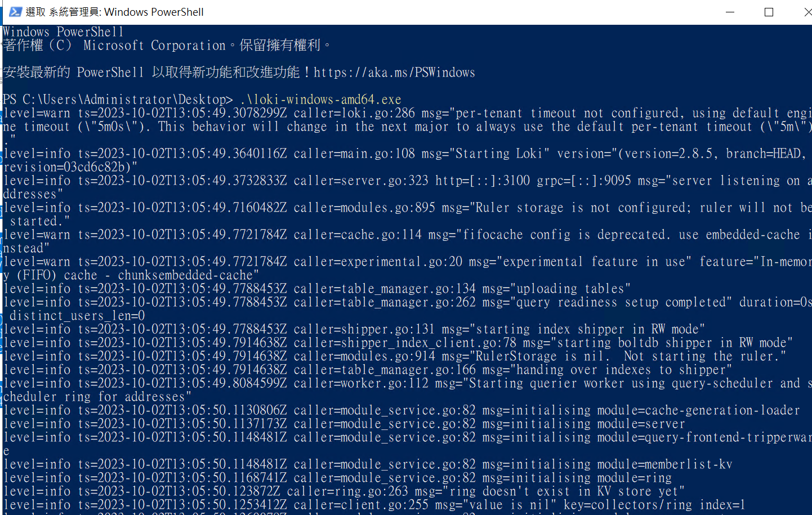Minimize the Windows PowerShell window
The image size is (812, 515).
tap(730, 12)
